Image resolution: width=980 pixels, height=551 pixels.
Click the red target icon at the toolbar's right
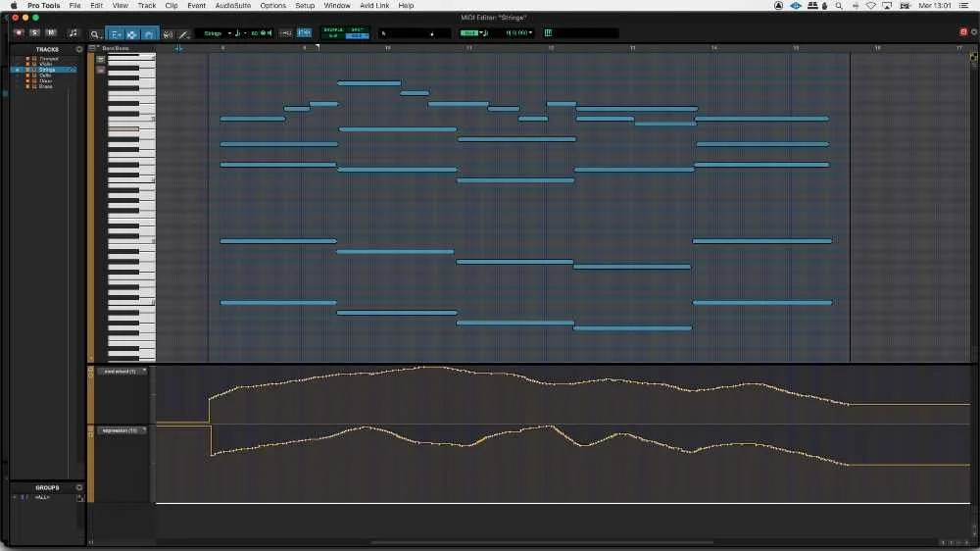pos(963,32)
